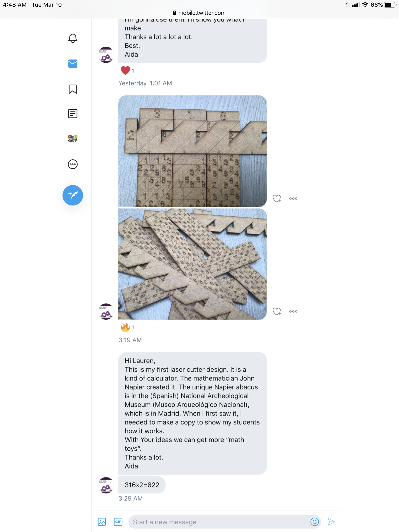Open the emoji picker smiley

click(x=314, y=522)
